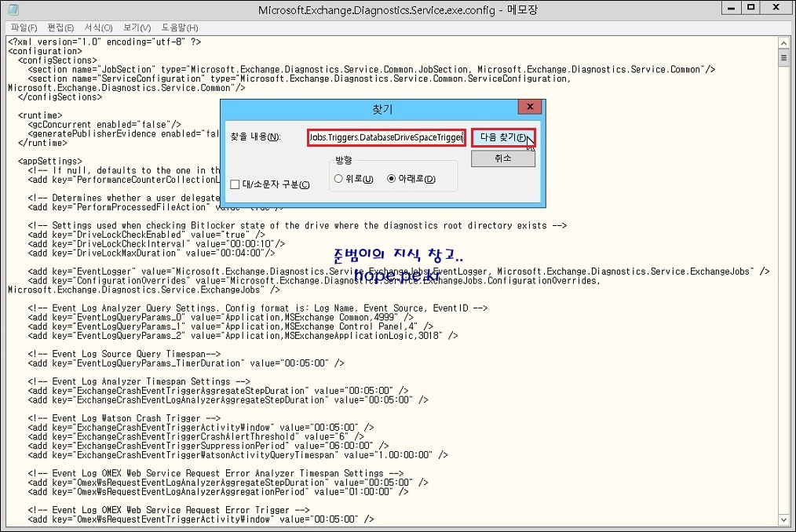Open the 도움말(H) menu
Viewport: 796px width, 532px height.
coord(180,27)
